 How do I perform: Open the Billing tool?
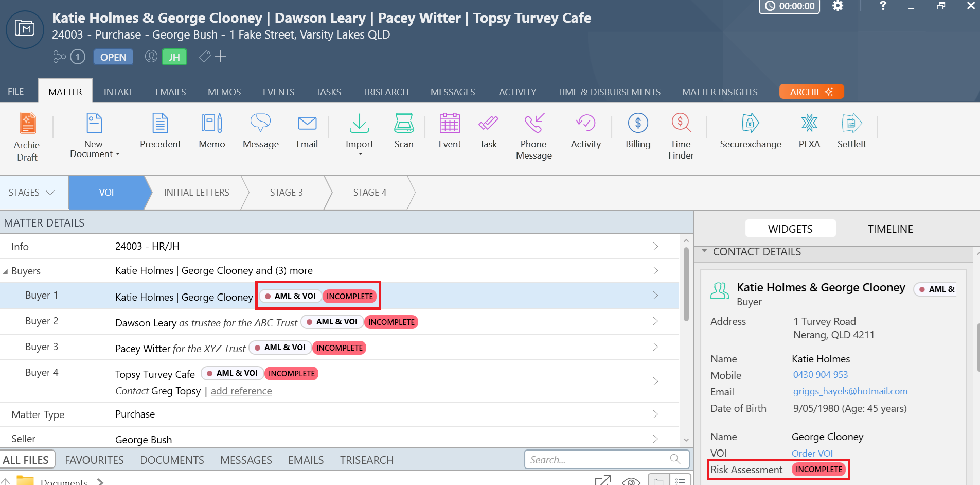tap(638, 131)
